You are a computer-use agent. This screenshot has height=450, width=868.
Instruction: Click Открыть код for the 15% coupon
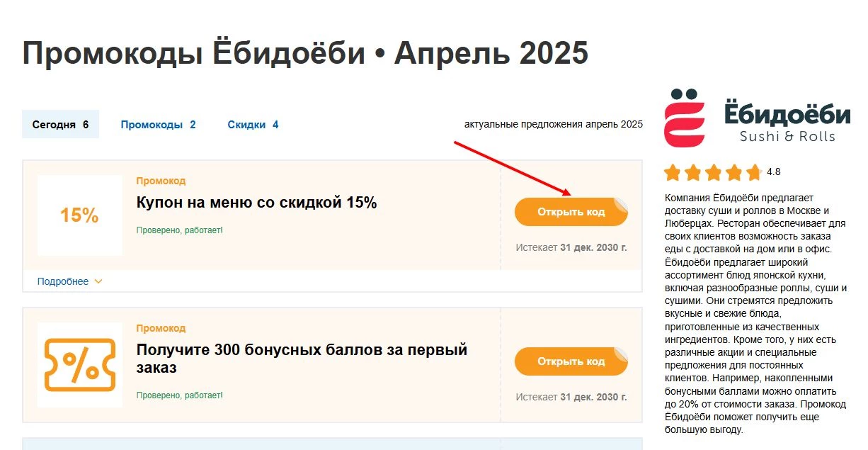click(571, 211)
